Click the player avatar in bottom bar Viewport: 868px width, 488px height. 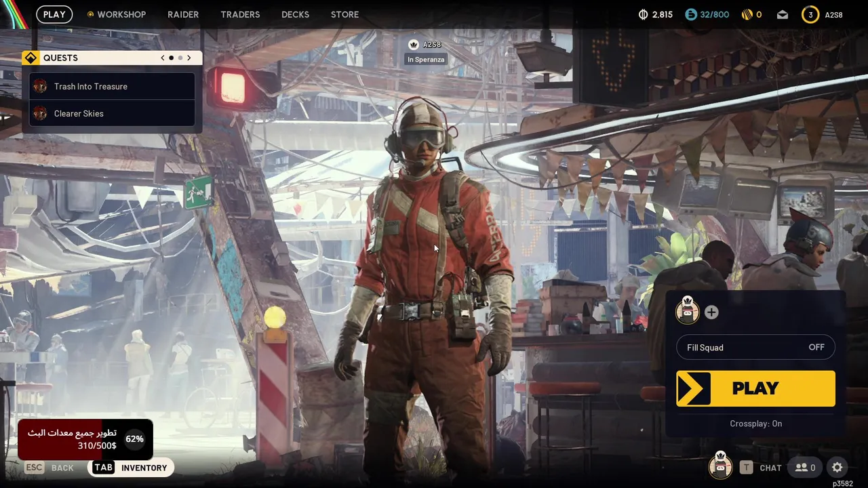720,466
